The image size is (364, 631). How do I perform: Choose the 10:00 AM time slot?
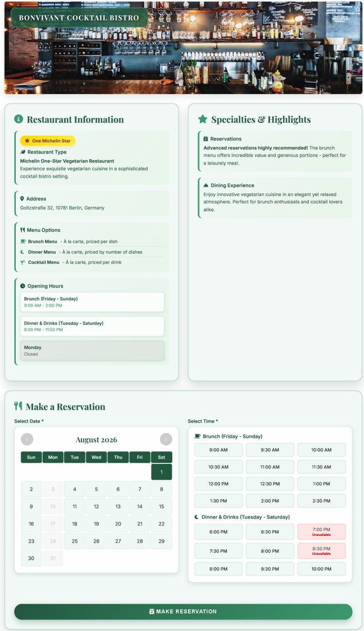[321, 450]
